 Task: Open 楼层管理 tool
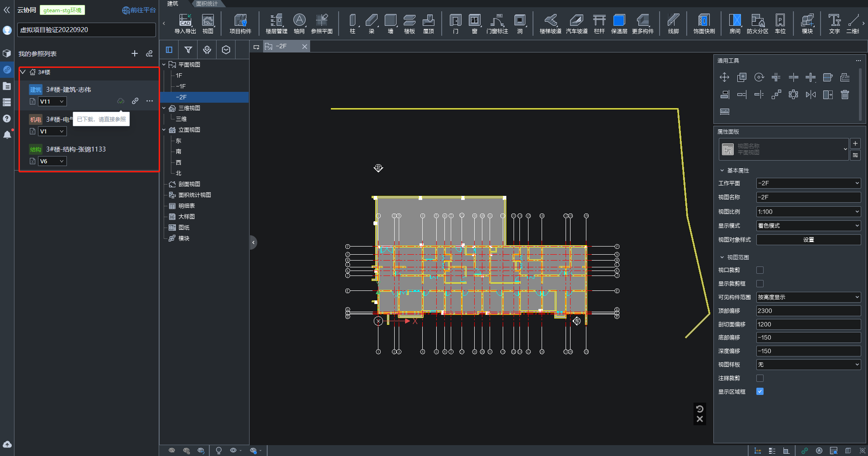(276, 24)
